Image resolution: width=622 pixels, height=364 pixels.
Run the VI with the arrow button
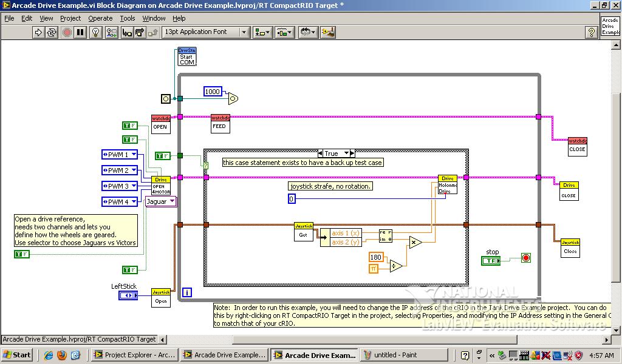[x=38, y=32]
